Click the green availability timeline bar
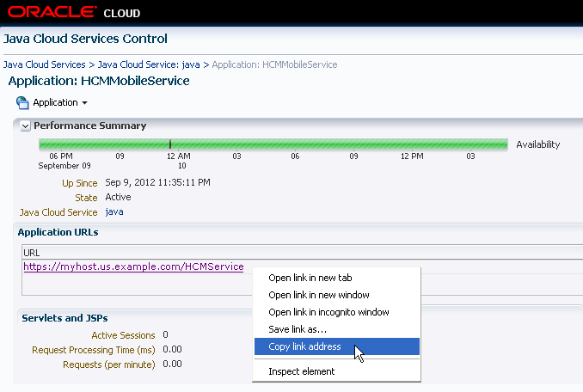 click(273, 144)
